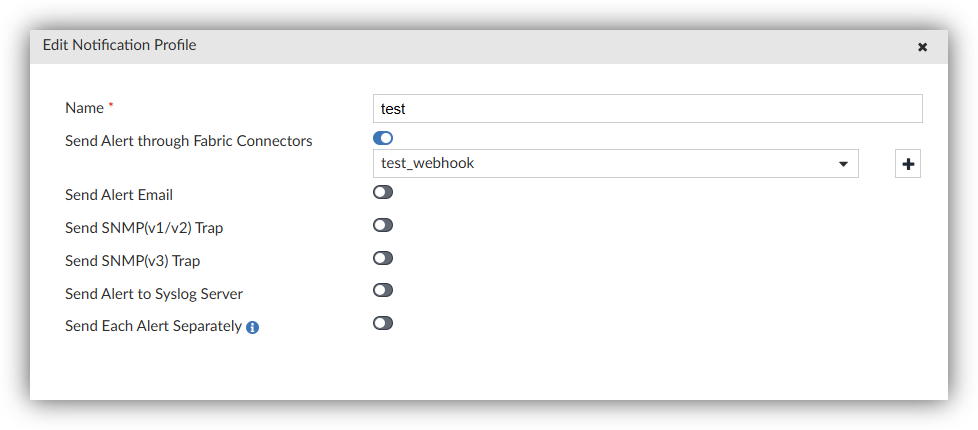Click the Send SNMP(v3) Trap label
The height and width of the screenshot is (430, 978).
[x=132, y=261]
